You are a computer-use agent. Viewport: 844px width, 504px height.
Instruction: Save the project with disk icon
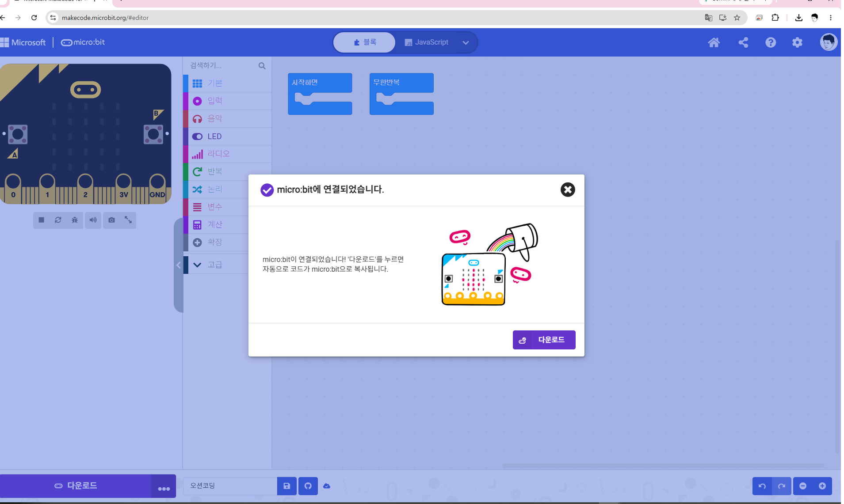(286, 486)
